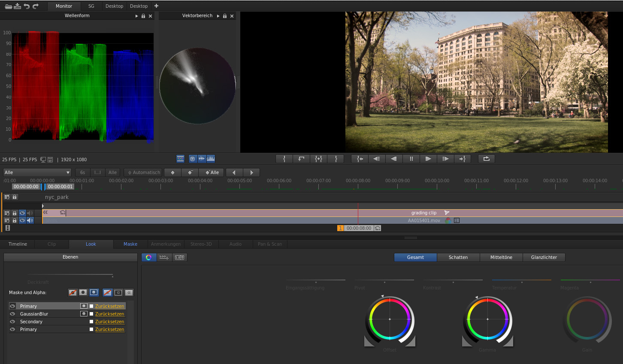Open the undo icon in top toolbar
Viewport: 623px width, 364px height.
tap(27, 6)
